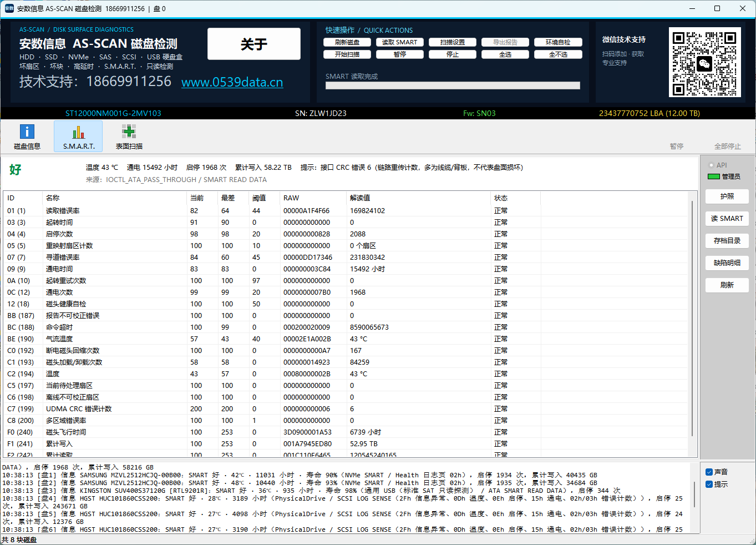The height and width of the screenshot is (545, 756).
Task: Click 开始扫描 to start scanning
Action: pos(347,54)
